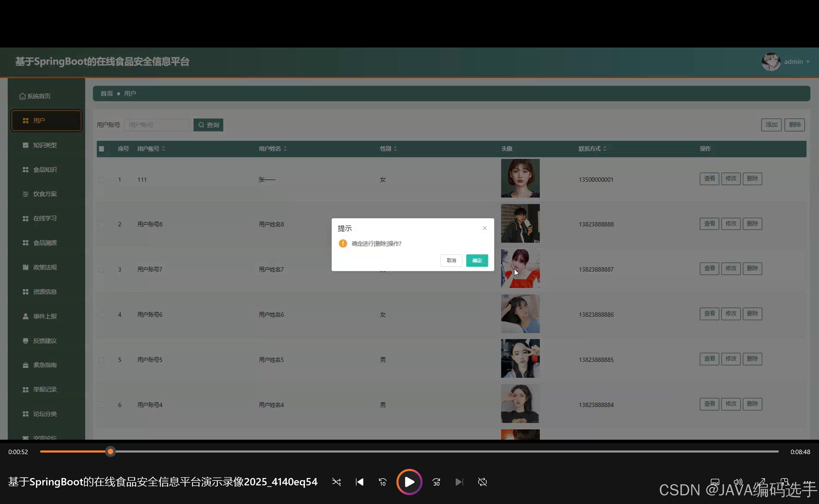819x504 pixels.
Task: Confirm deletion with 确定 button
Action: point(477,260)
